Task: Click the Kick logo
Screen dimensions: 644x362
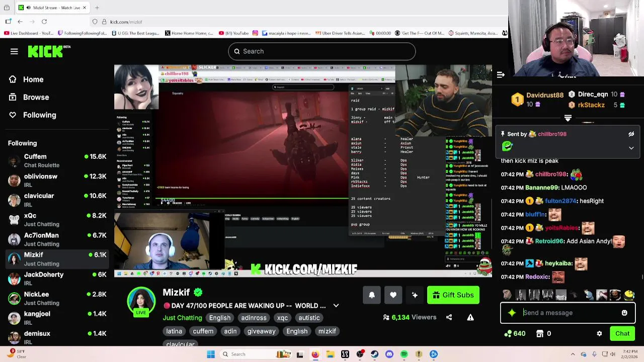Action: (x=49, y=51)
